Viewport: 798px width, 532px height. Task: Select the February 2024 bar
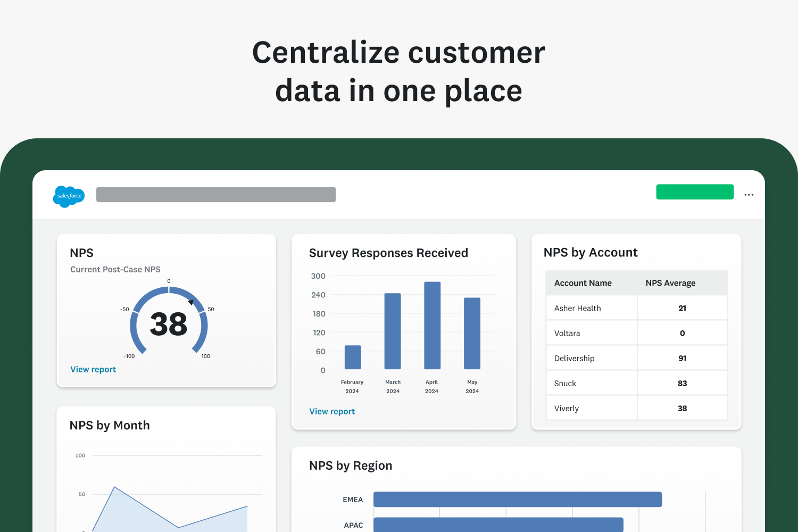click(353, 357)
